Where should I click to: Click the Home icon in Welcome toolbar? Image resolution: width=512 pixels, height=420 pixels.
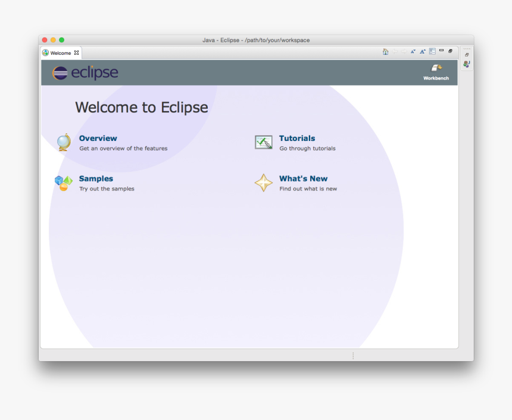click(386, 52)
